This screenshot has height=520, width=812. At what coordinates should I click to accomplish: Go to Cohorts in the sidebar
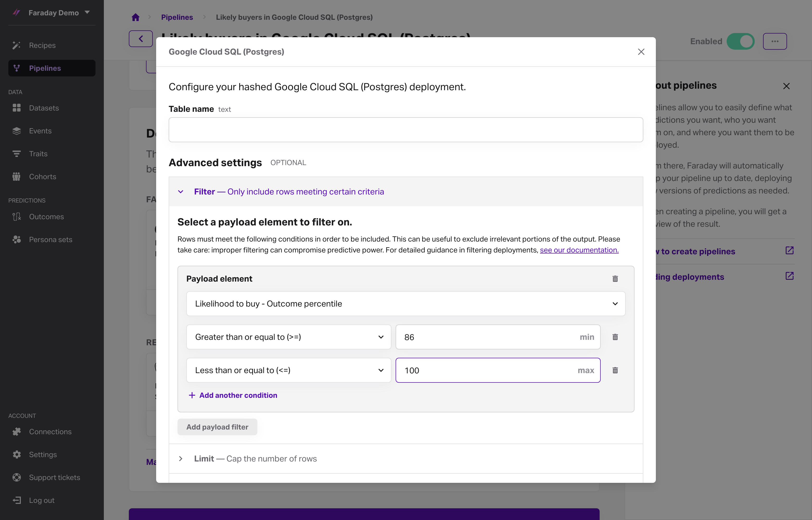pos(43,177)
